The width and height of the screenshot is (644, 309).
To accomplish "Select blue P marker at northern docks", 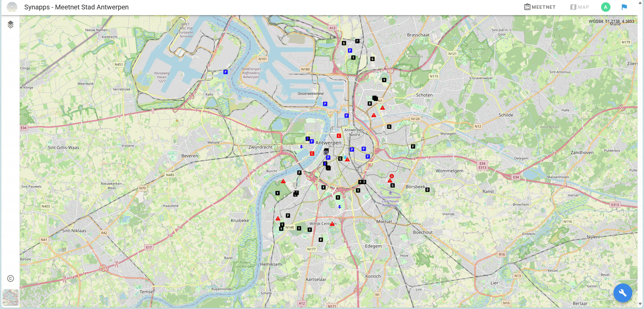I will (x=346, y=116).
